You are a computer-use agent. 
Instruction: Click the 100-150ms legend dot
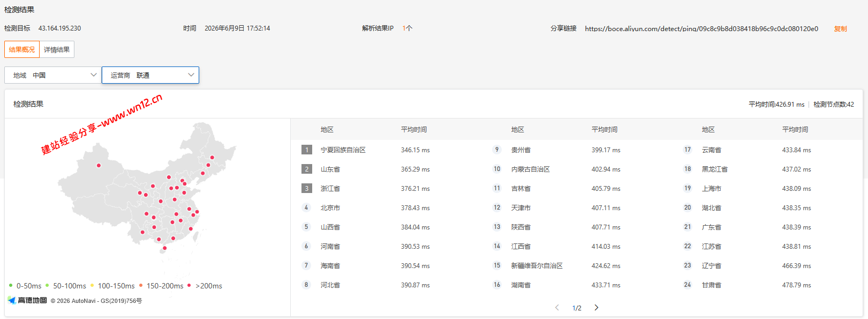(x=92, y=285)
